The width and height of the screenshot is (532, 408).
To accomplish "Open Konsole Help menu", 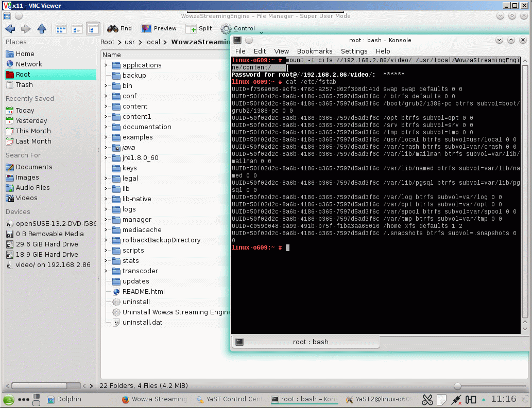I will (x=383, y=51).
